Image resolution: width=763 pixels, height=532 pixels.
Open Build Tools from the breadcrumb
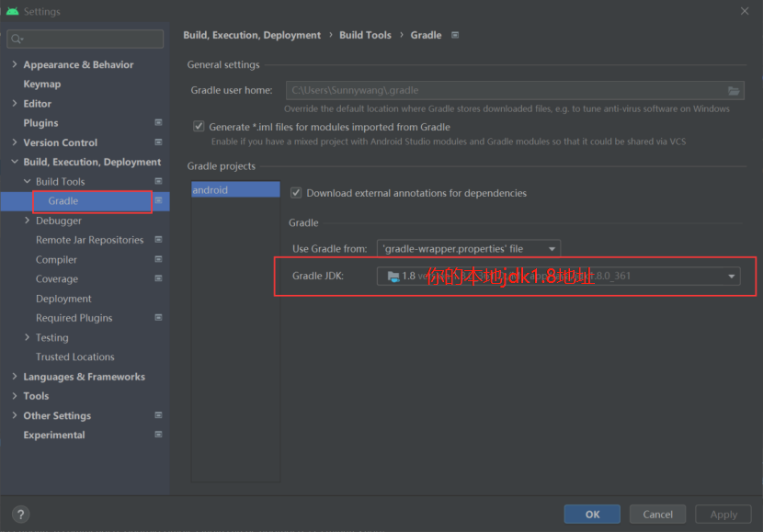[x=365, y=35]
